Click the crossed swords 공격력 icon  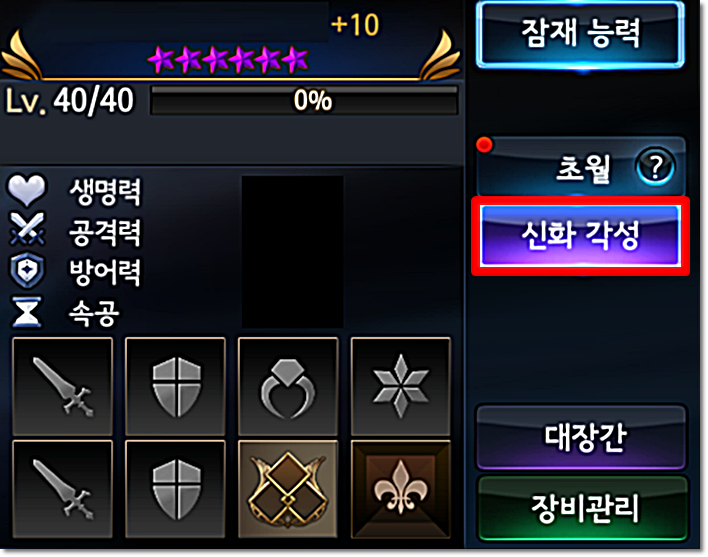tap(27, 228)
